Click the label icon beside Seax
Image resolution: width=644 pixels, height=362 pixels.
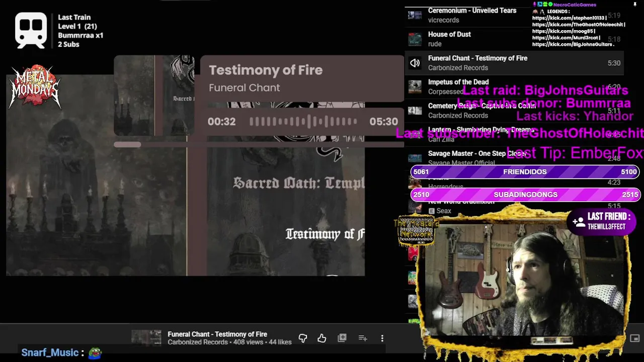point(431,211)
